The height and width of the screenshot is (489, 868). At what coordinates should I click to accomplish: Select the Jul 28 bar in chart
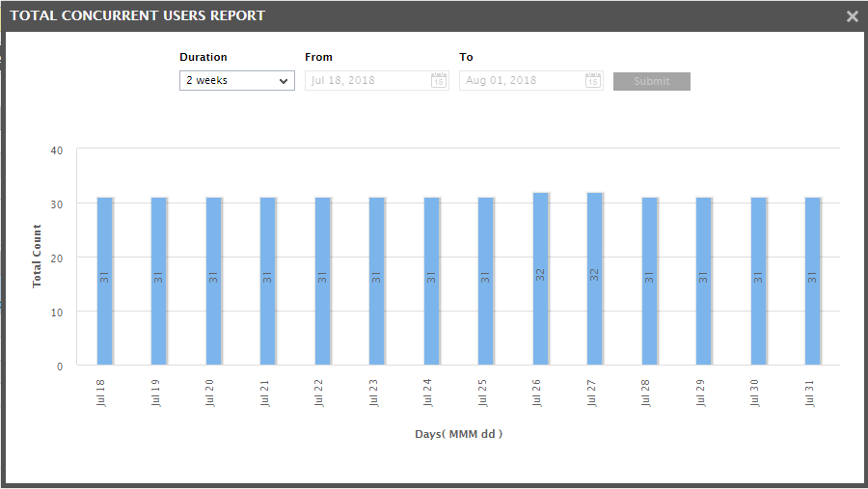coord(650,282)
